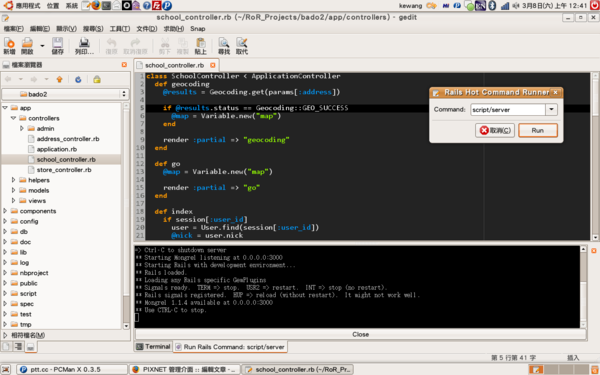Select school_controller.rb in file tree

pyautogui.click(x=66, y=160)
